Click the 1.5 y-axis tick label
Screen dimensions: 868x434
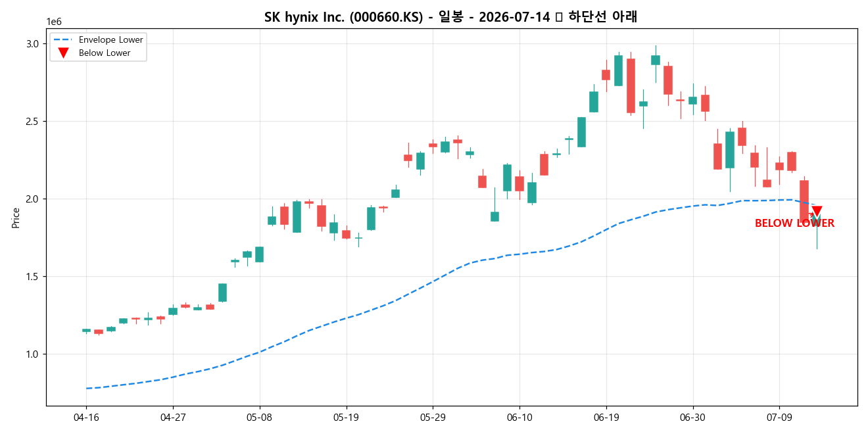point(34,277)
